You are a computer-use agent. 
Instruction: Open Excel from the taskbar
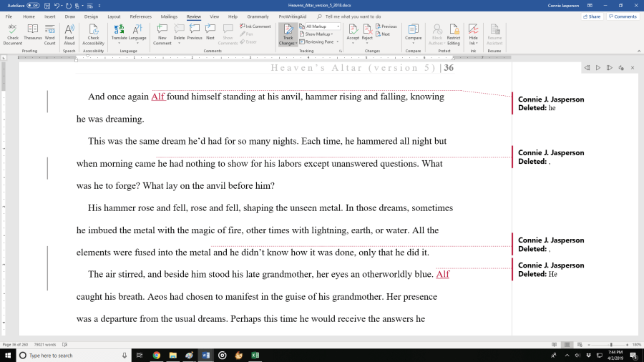[x=255, y=356]
